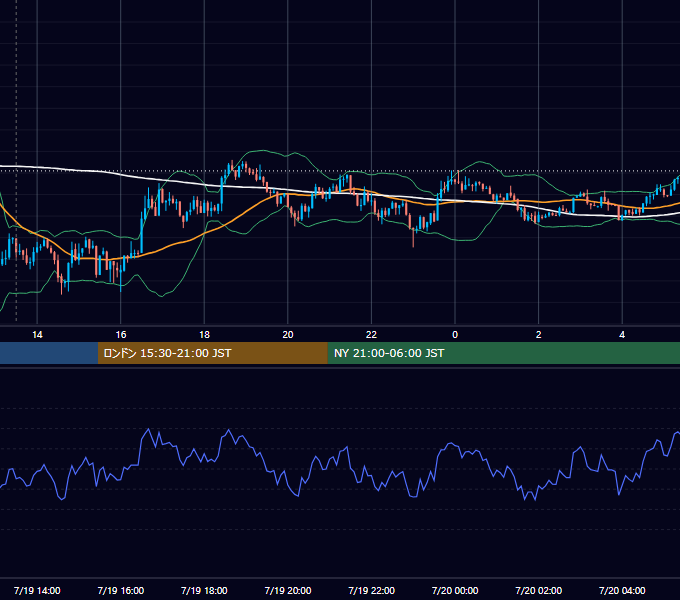680x600 pixels.
Task: Click the 7/19 14:00 time label
Action: point(37,590)
